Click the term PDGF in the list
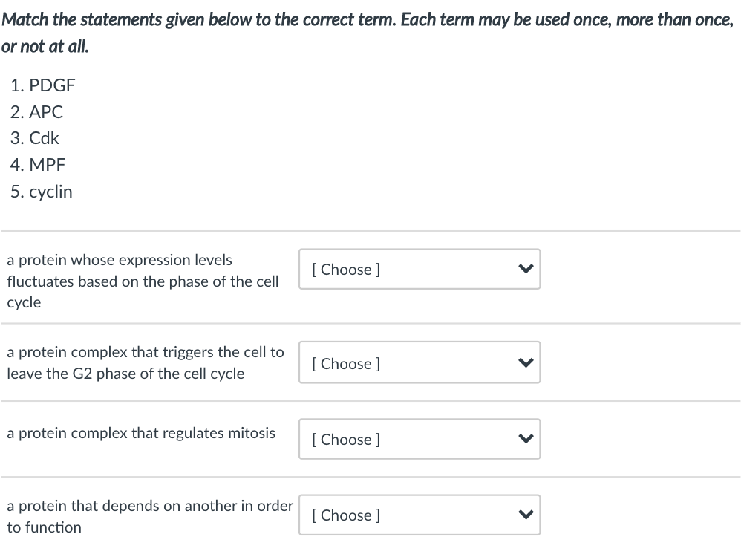Screen dimensions: 744x560 51,85
